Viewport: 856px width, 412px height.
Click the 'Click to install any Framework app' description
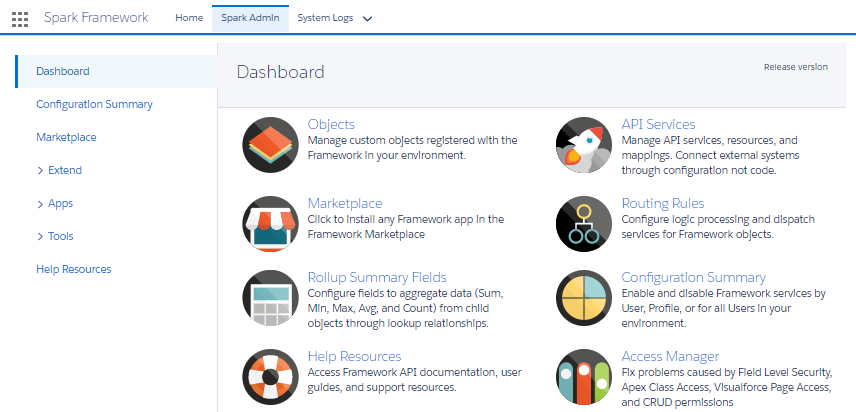pos(406,226)
